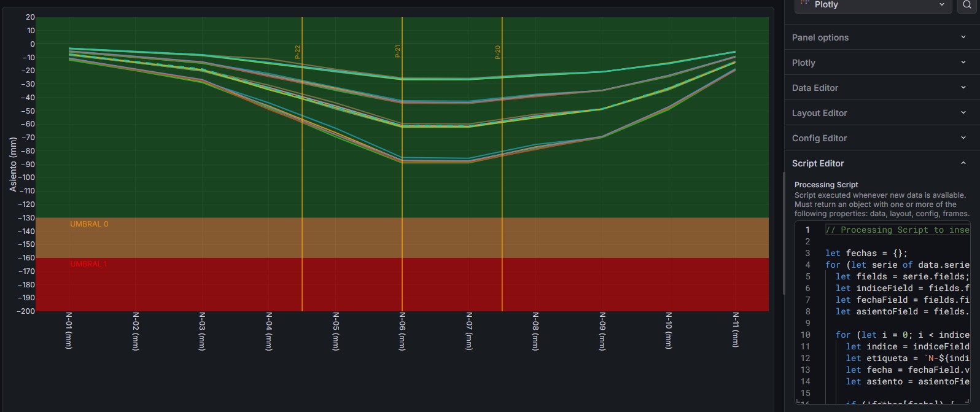Click the UMBRAL 0 threshold label
Image resolution: width=980 pixels, height=412 pixels.
click(x=89, y=224)
